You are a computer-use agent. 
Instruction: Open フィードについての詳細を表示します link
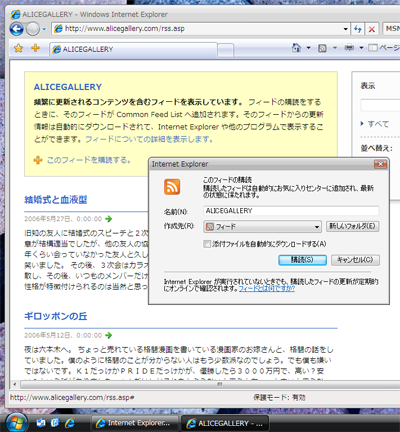(x=149, y=139)
